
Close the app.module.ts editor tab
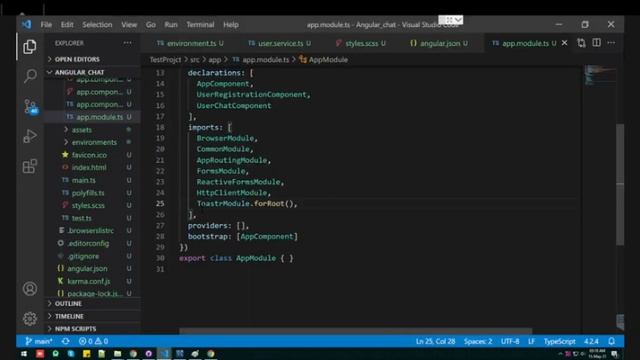pos(564,43)
